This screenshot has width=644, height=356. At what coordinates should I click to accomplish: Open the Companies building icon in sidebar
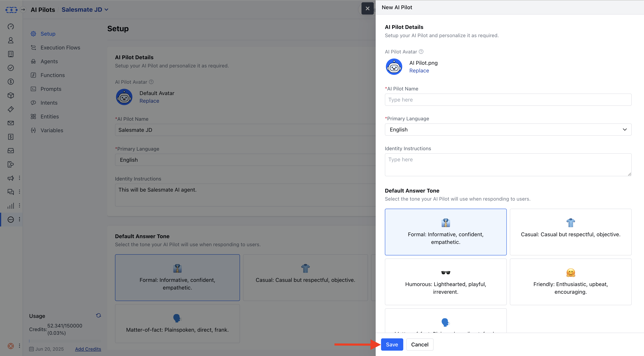point(11,54)
